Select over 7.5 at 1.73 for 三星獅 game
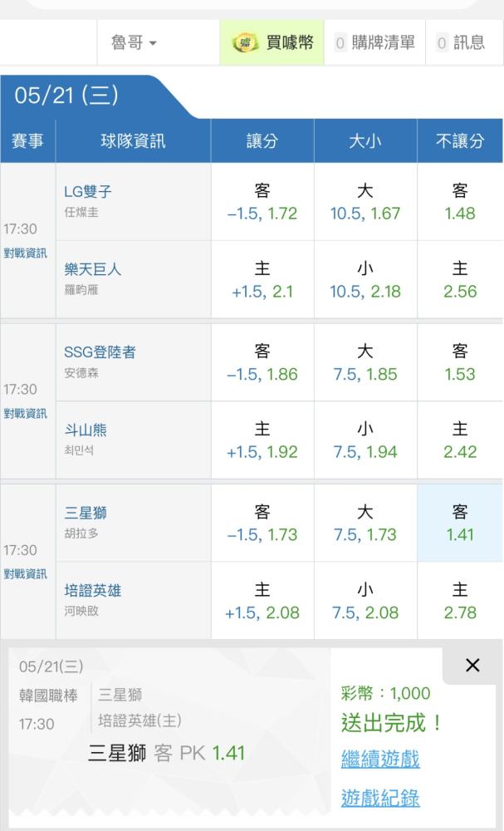This screenshot has height=831, width=504. coord(365,523)
